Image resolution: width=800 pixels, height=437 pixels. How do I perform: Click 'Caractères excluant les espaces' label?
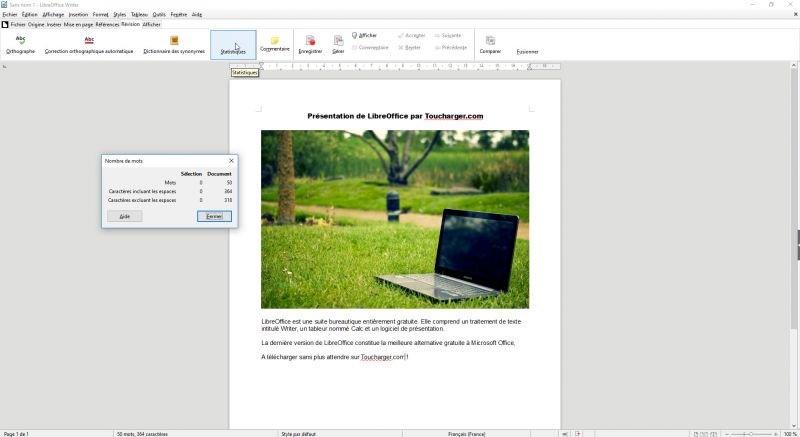tap(142, 200)
